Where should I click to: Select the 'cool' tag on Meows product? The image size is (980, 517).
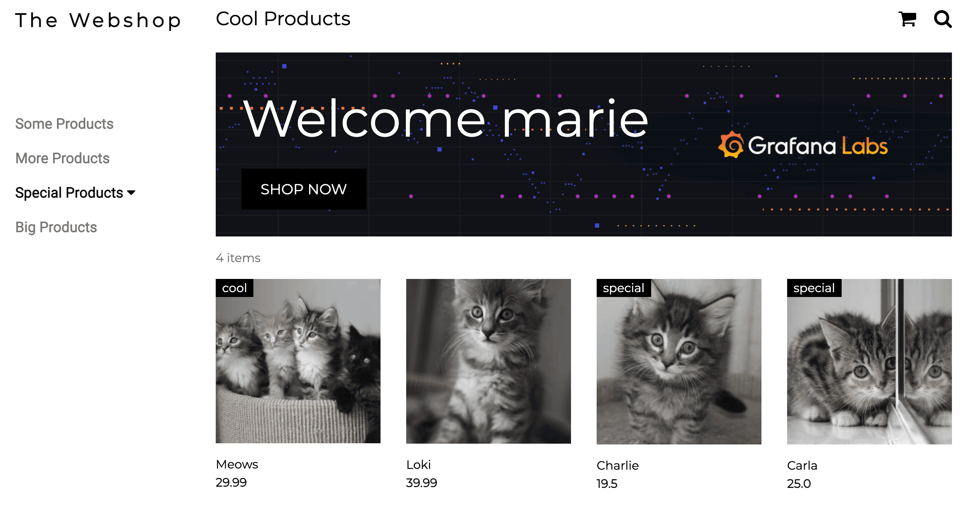point(235,288)
